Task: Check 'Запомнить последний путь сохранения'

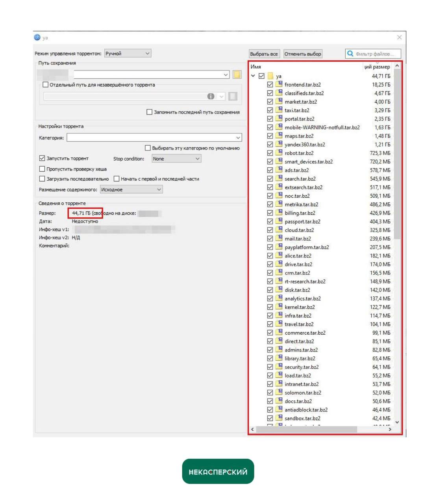Action: pyautogui.click(x=149, y=112)
